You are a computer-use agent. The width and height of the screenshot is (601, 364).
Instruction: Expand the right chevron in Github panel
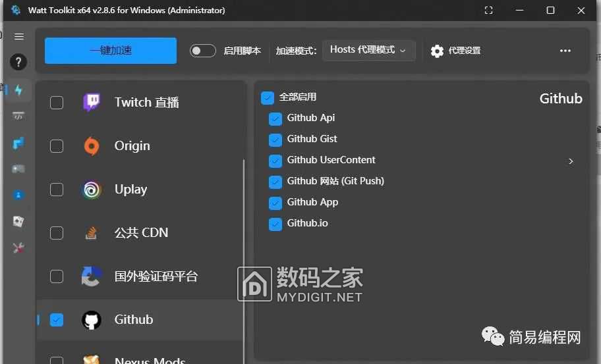(571, 161)
